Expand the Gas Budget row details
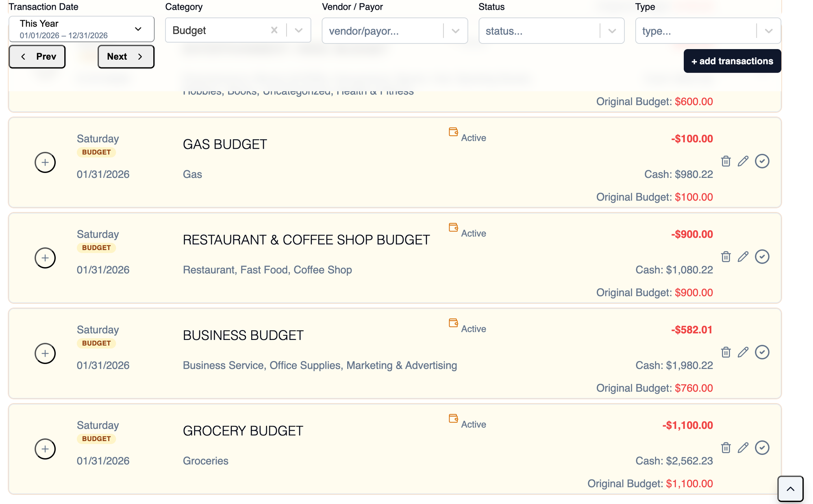813x504 pixels. point(45,162)
